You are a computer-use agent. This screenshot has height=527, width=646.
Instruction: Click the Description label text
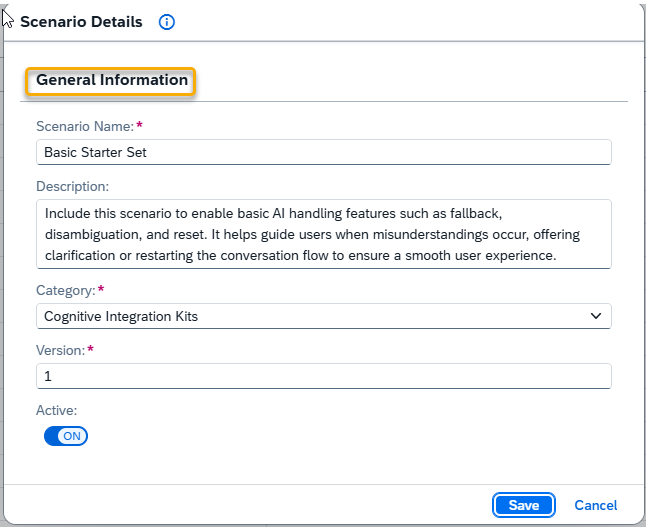[x=73, y=186]
